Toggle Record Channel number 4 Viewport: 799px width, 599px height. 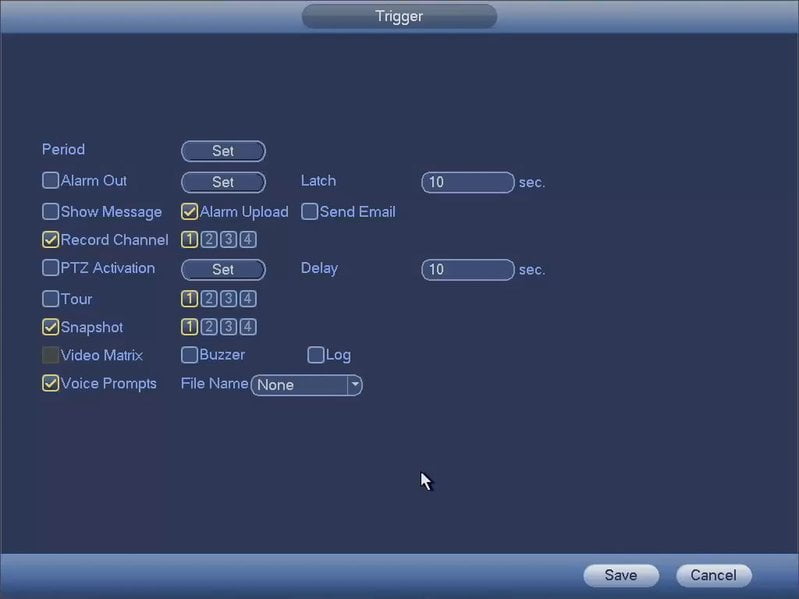248,239
